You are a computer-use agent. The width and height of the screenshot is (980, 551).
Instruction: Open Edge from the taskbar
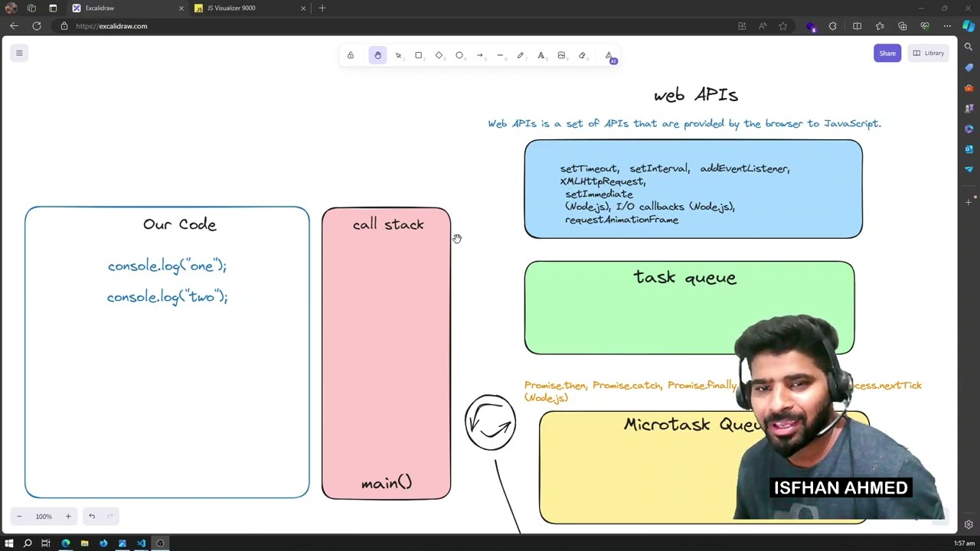pos(65,543)
